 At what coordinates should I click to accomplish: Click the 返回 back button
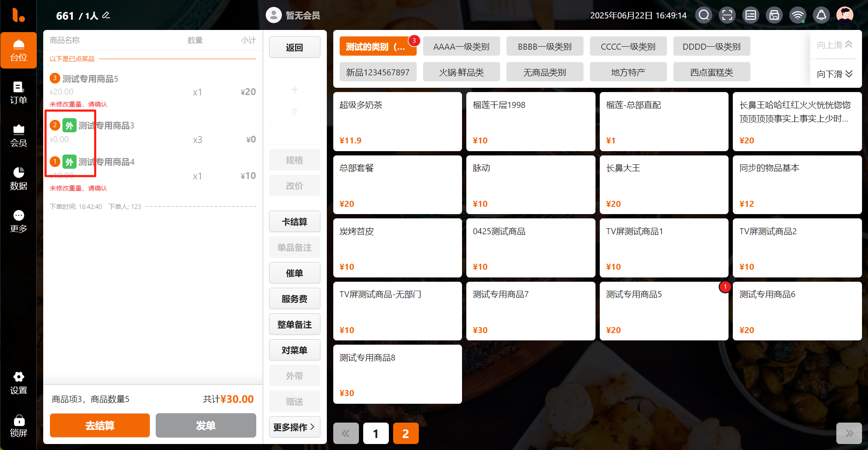tap(294, 47)
